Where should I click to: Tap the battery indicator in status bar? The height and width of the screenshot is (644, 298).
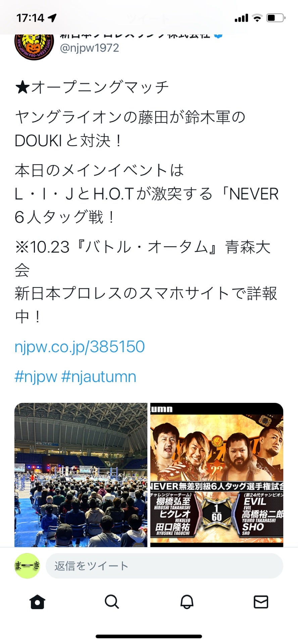[x=276, y=18]
